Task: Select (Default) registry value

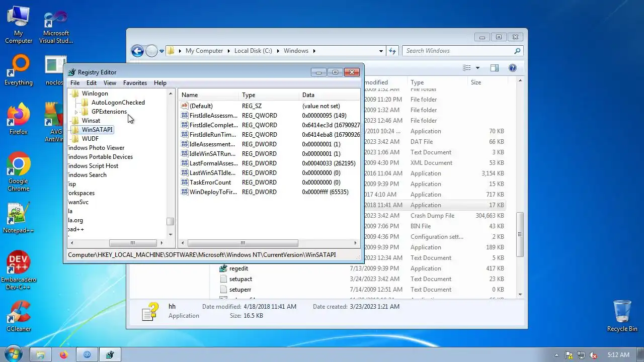Action: (201, 106)
